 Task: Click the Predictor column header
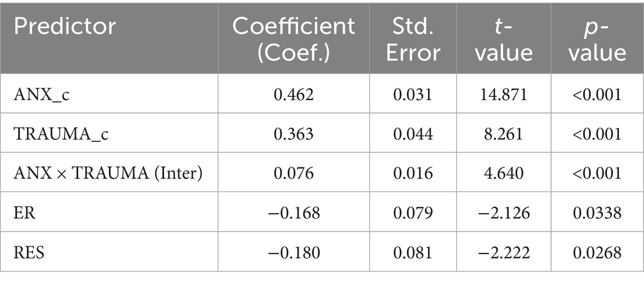(64, 28)
